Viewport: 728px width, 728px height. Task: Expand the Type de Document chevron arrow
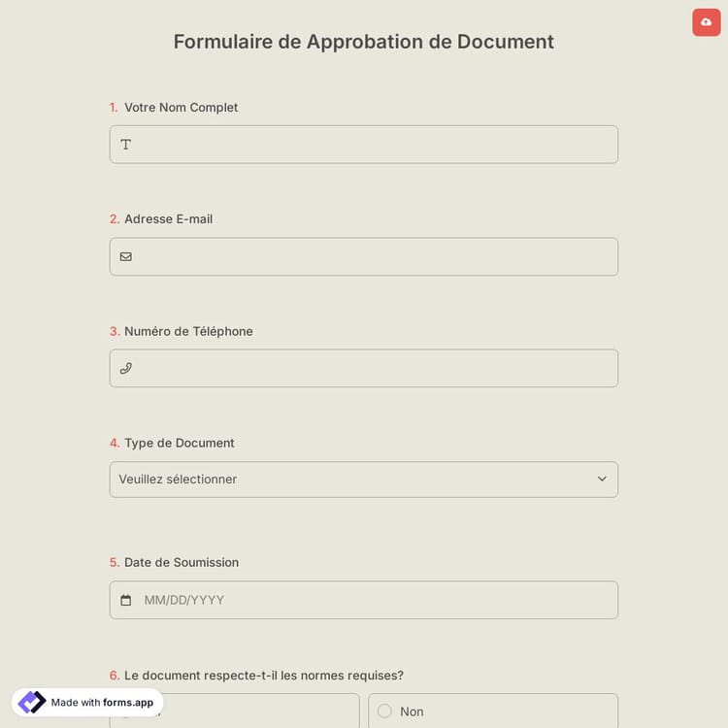602,480
